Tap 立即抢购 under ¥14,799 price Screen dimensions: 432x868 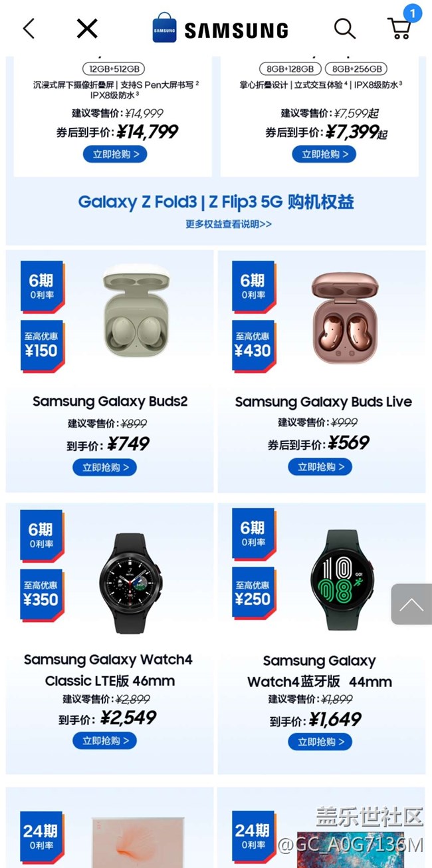click(x=115, y=154)
